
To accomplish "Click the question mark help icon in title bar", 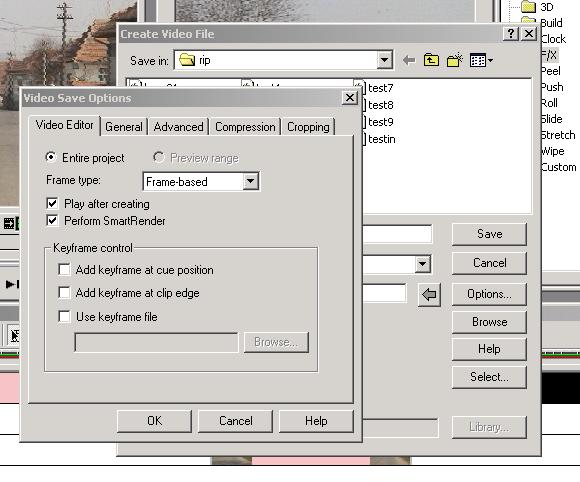I will pyautogui.click(x=511, y=34).
